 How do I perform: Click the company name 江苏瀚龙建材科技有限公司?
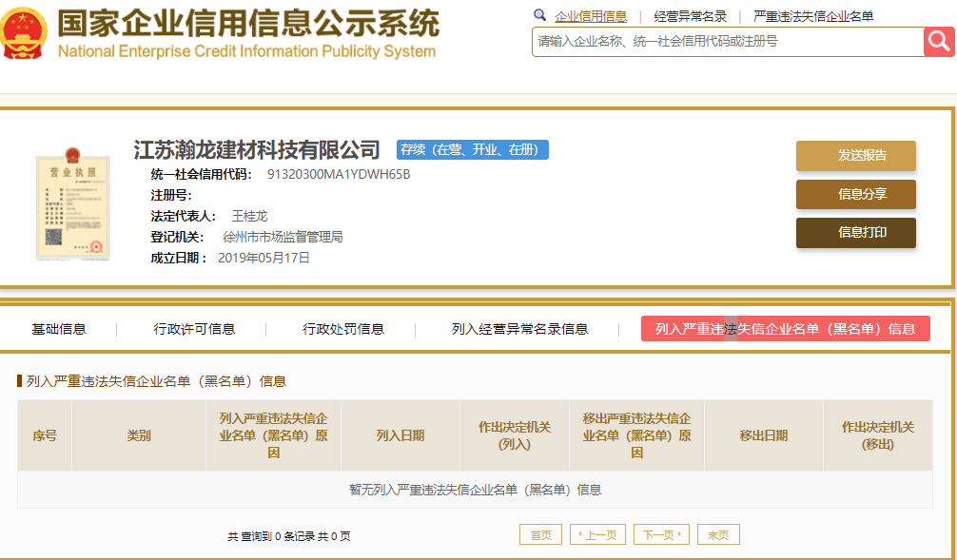point(257,149)
